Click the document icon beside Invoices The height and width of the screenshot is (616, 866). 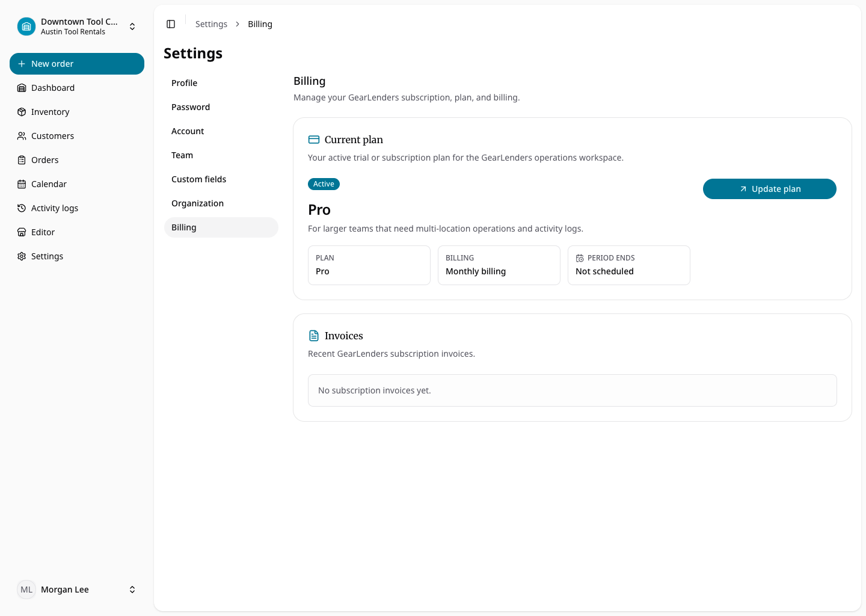click(x=314, y=336)
